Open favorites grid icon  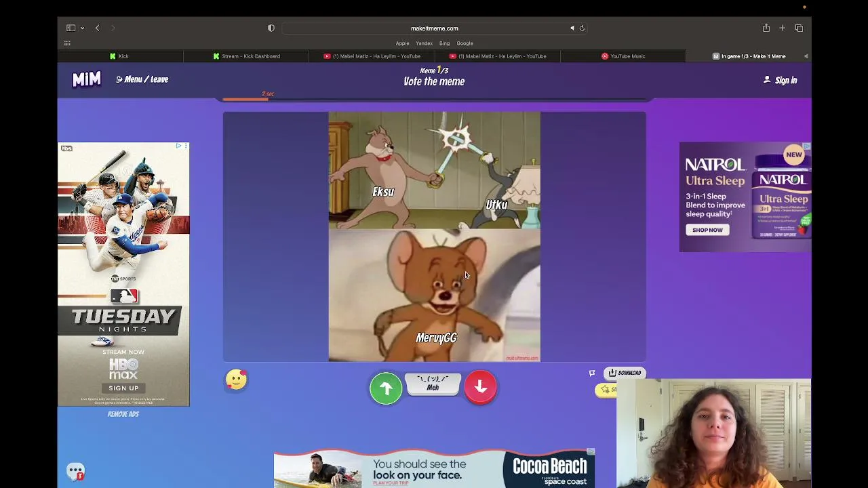67,43
